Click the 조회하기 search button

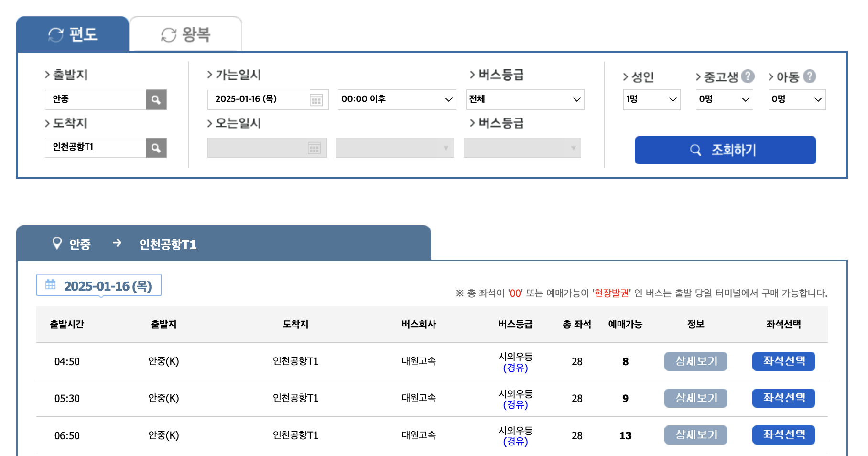[725, 150]
